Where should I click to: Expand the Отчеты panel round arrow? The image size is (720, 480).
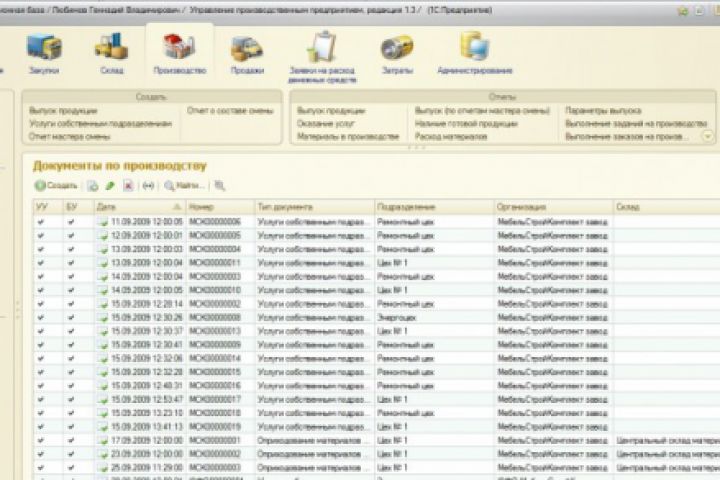point(708,136)
